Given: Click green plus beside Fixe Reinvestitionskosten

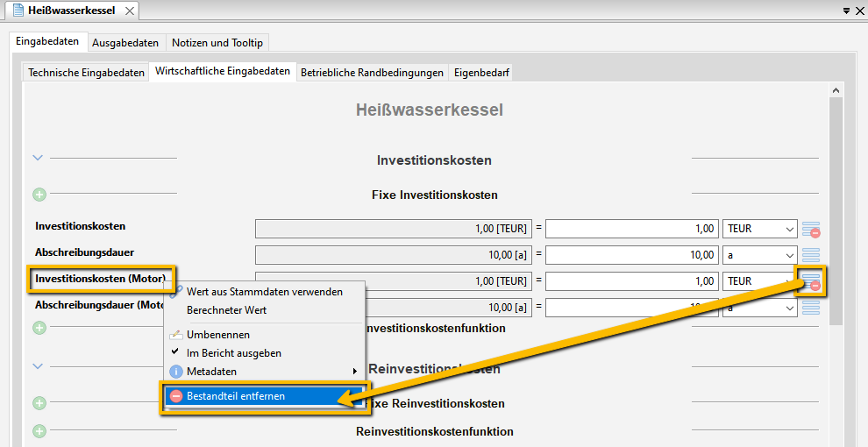Looking at the screenshot, I should (39, 403).
